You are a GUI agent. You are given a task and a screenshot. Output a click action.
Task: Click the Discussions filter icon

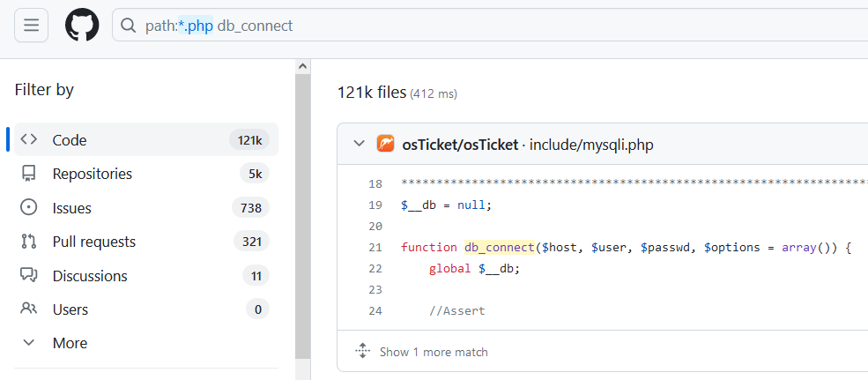coord(29,276)
